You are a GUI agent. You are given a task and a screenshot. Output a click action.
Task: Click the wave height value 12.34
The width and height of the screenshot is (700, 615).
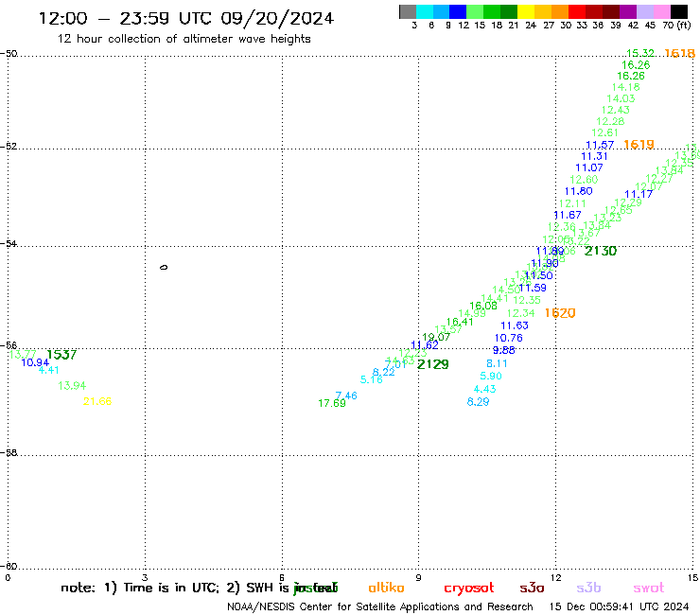520,313
